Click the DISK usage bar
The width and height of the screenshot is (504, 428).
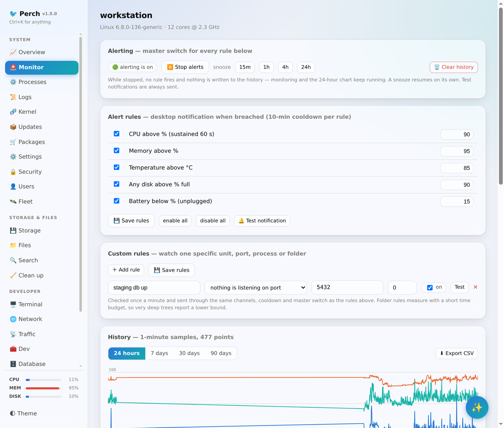43,397
